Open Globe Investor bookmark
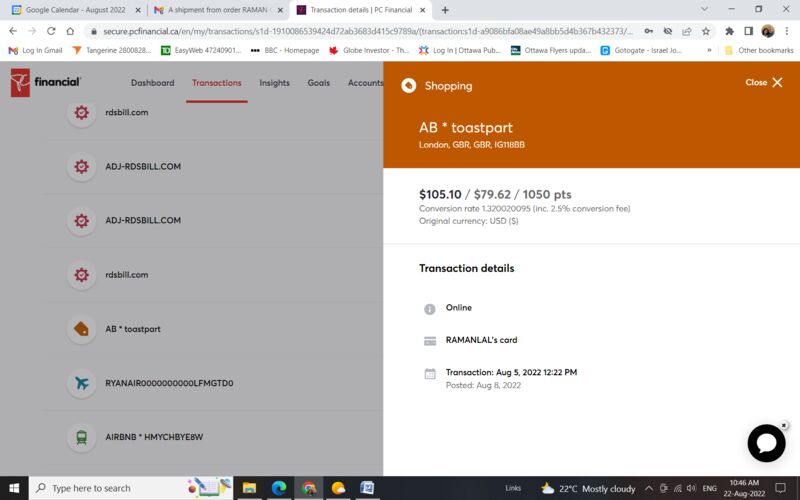Screen dimensions: 800x500 point(369,50)
